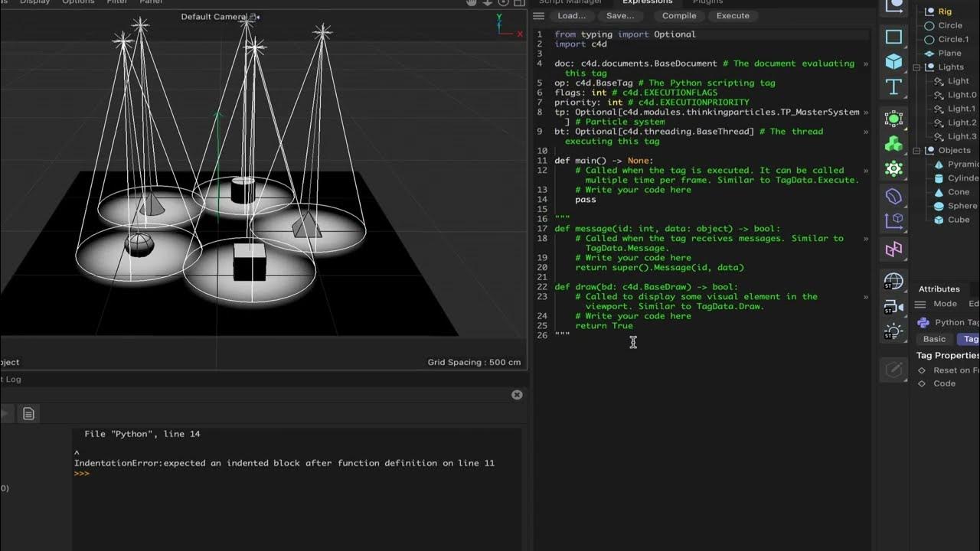
Task: Select the Light.0 object in tree
Action: click(962, 95)
